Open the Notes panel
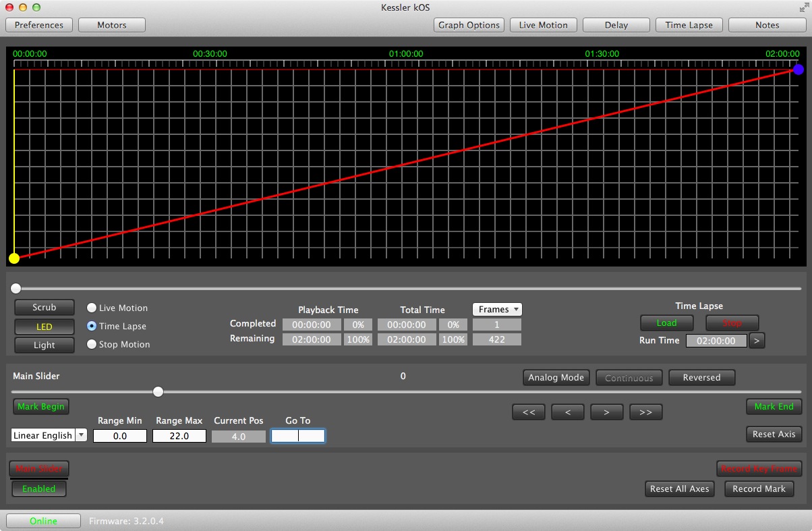The width and height of the screenshot is (812, 531). (x=767, y=25)
